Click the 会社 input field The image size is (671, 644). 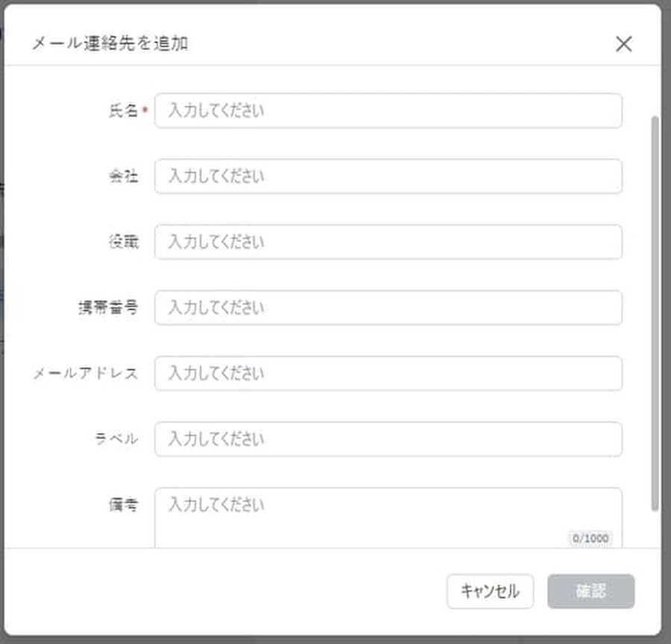[x=388, y=175]
